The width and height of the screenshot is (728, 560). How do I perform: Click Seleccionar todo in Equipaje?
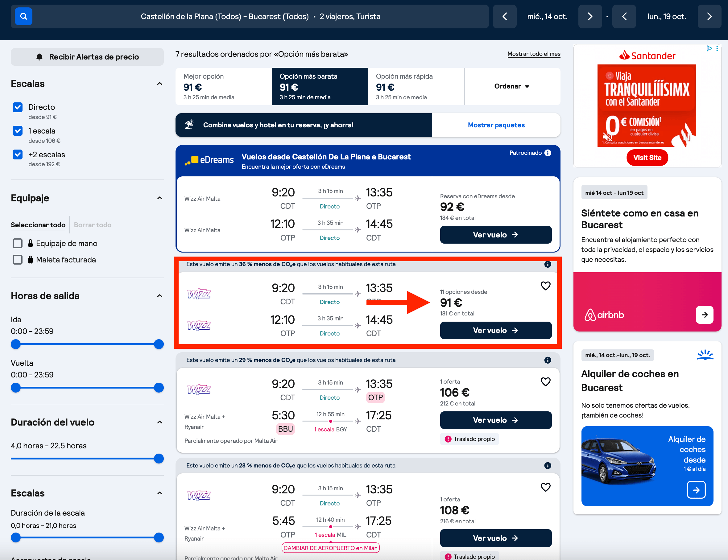tap(38, 225)
